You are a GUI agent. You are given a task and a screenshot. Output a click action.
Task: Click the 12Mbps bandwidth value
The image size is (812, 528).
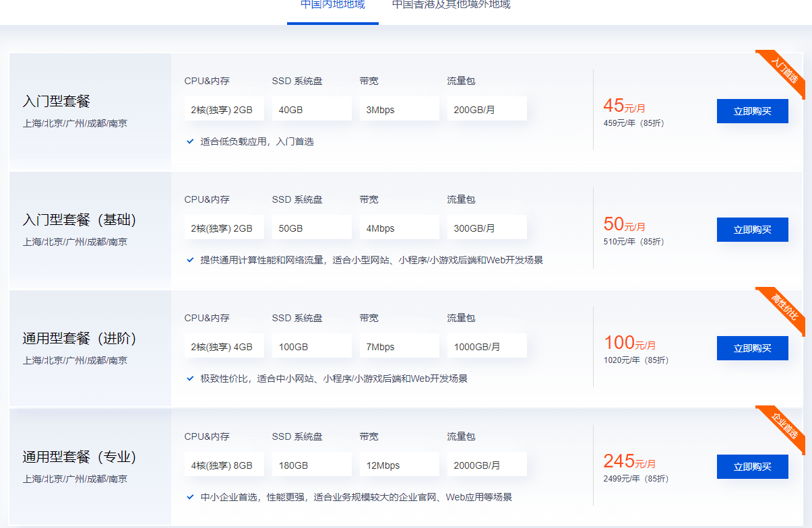399,465
